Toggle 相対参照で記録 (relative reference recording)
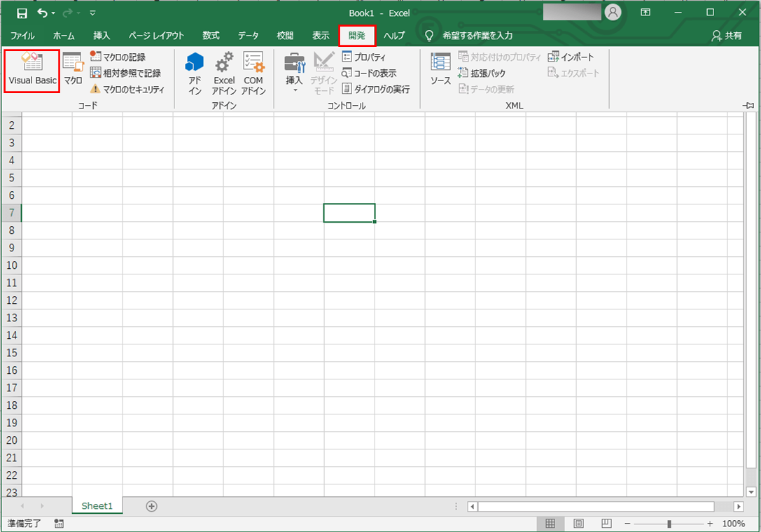761x532 pixels. coord(126,73)
